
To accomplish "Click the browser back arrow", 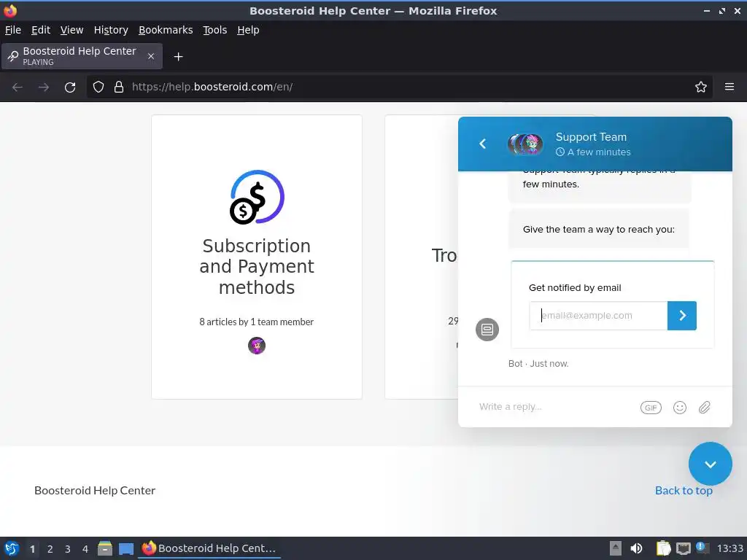I will 18,87.
